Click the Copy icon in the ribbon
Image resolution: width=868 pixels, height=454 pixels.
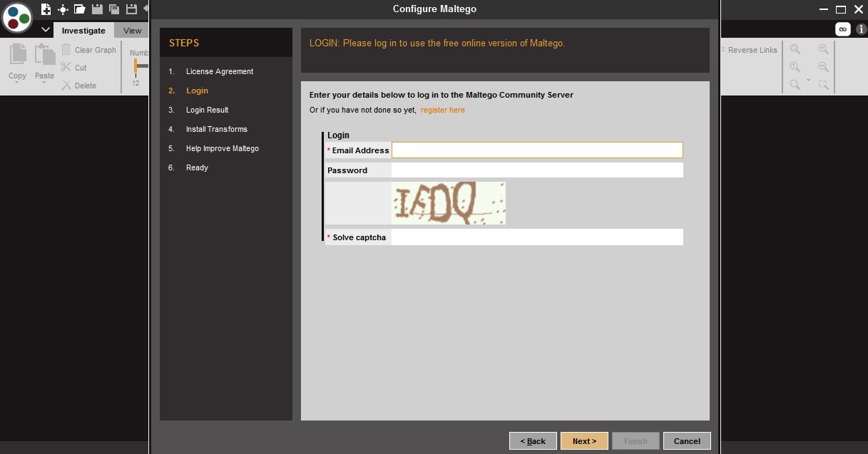(17, 56)
